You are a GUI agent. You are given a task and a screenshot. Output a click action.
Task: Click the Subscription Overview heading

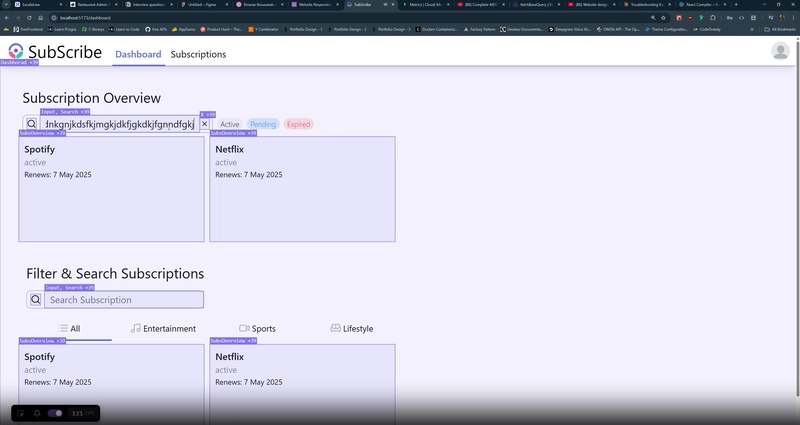click(x=92, y=98)
